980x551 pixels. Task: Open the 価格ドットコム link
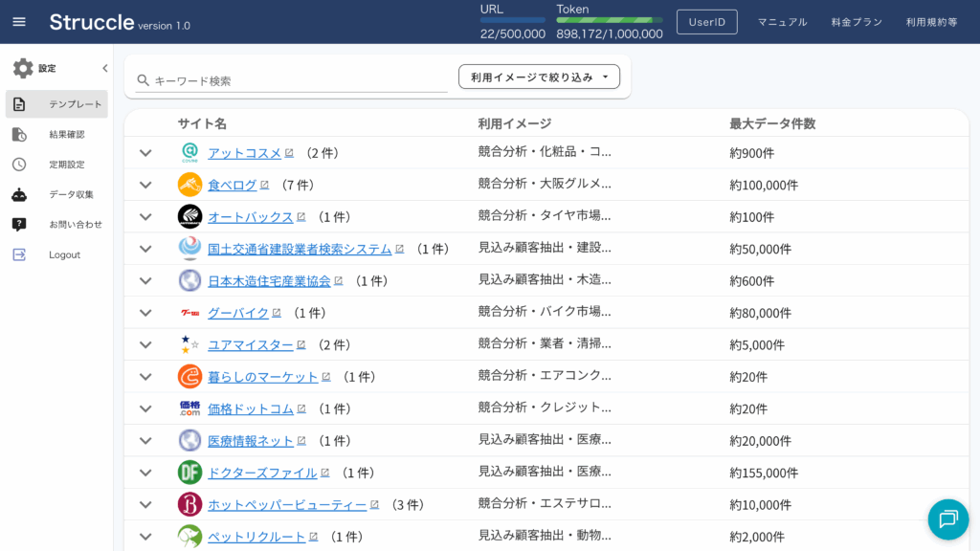click(x=250, y=408)
